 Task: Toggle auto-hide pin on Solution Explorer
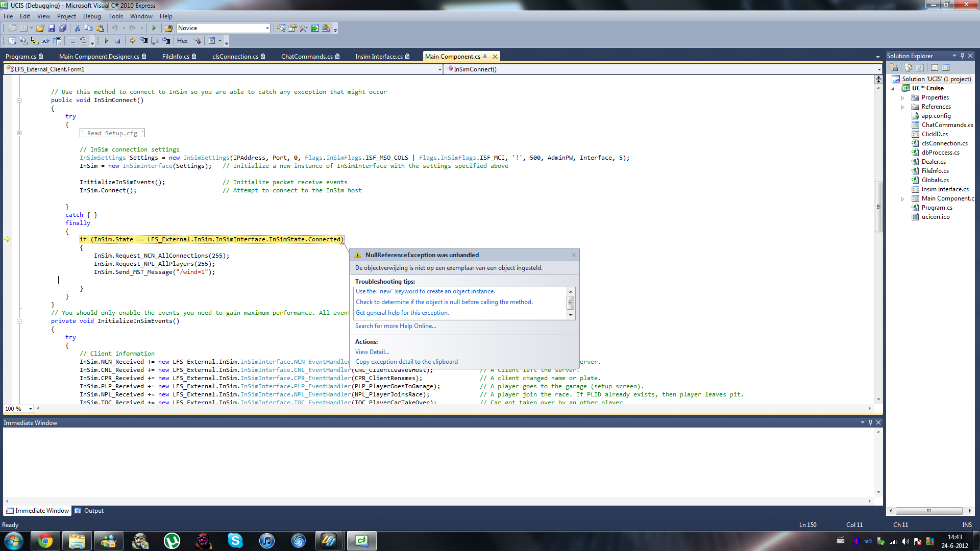pos(962,56)
